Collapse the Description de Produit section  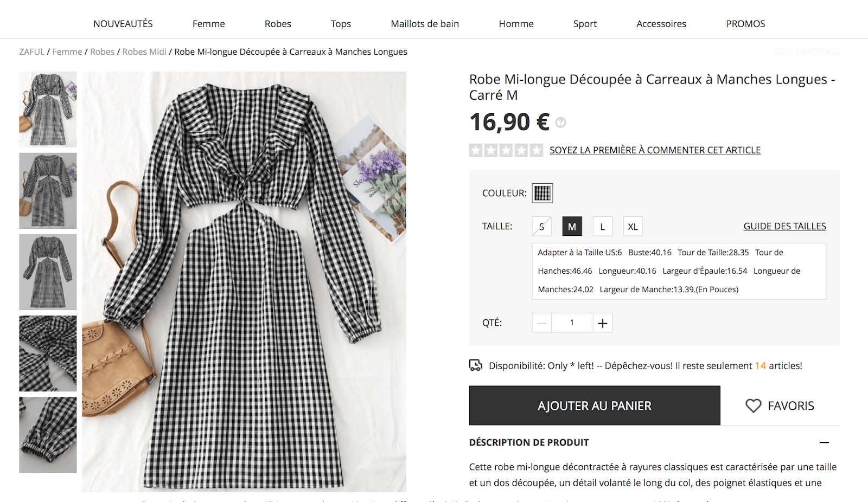point(824,442)
